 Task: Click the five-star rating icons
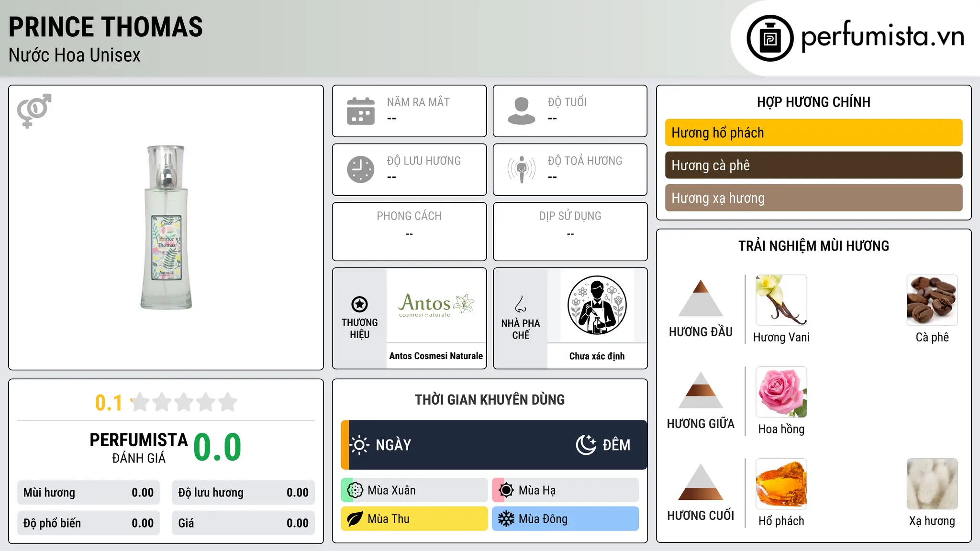(184, 402)
